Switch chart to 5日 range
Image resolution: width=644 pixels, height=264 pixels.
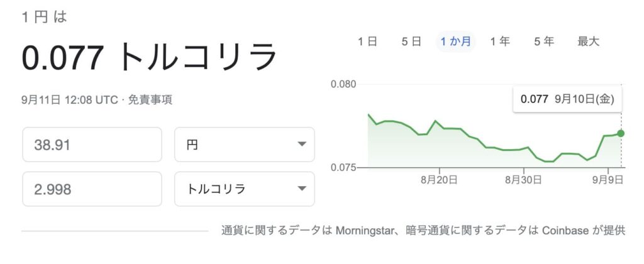pyautogui.click(x=411, y=41)
